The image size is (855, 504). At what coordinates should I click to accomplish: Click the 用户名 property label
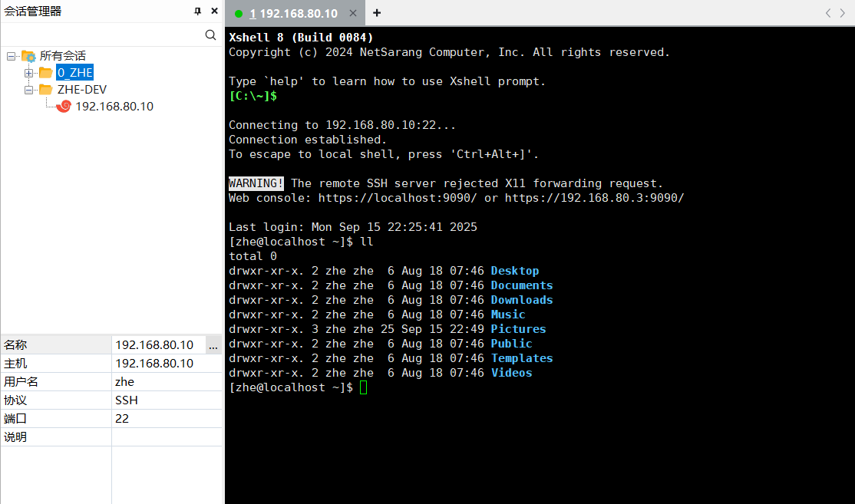click(21, 382)
